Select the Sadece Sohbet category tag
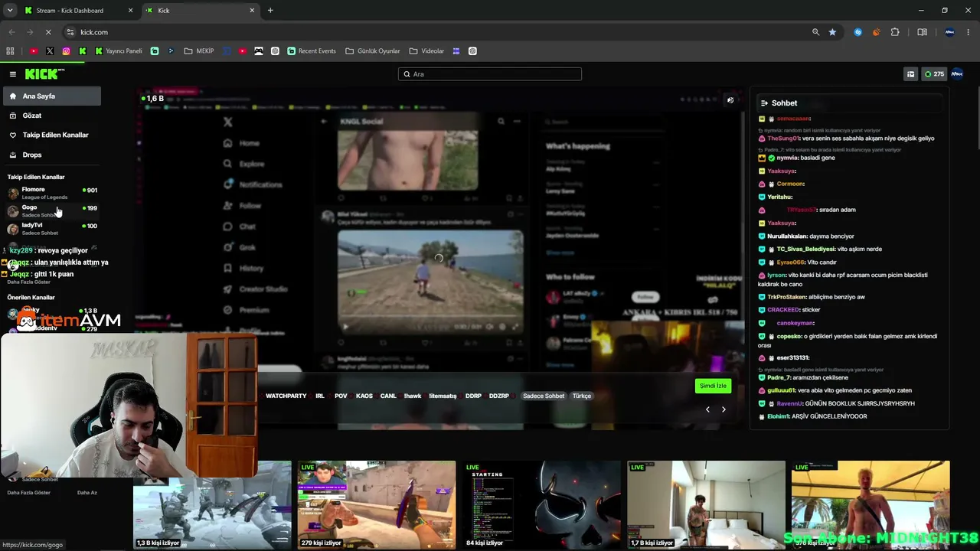The height and width of the screenshot is (551, 980). pos(544,396)
